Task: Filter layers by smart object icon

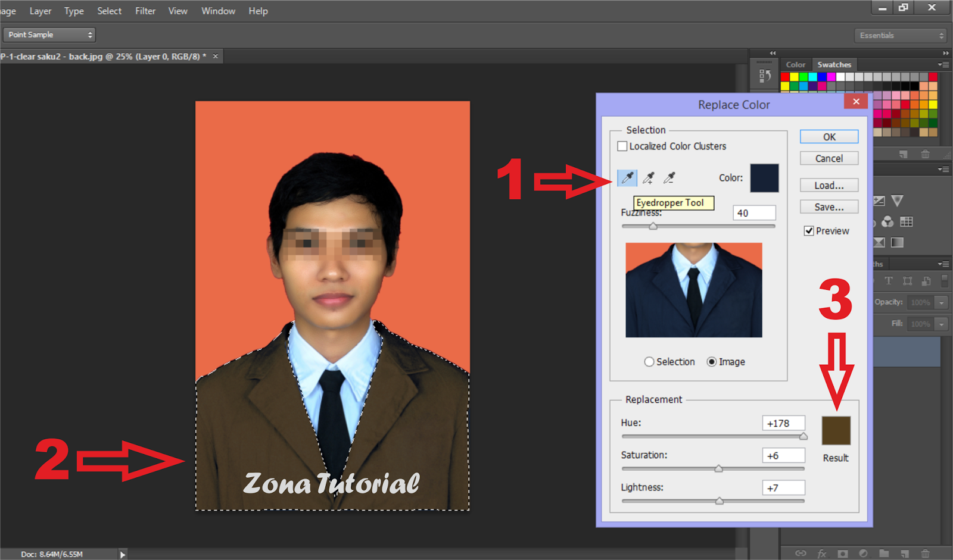Action: tap(926, 281)
